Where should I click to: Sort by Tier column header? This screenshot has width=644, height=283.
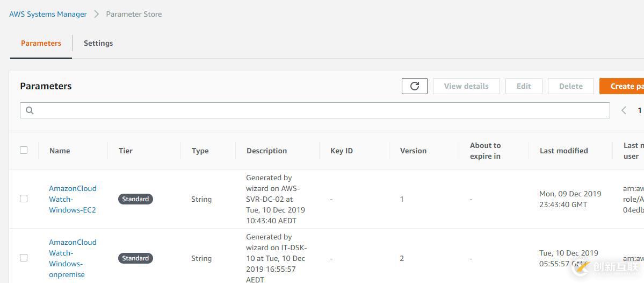point(126,151)
